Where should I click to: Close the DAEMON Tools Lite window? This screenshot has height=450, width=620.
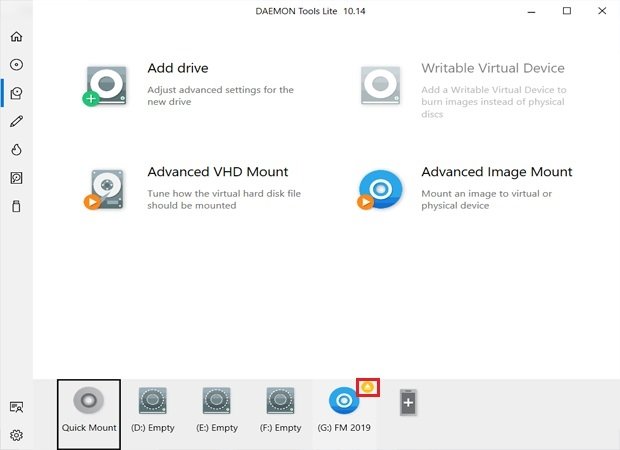point(602,11)
